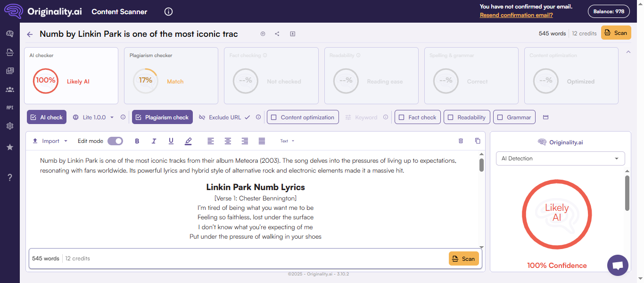Enable the Fact check checkbox
Viewport: 644px width, 283px height.
[x=418, y=117]
